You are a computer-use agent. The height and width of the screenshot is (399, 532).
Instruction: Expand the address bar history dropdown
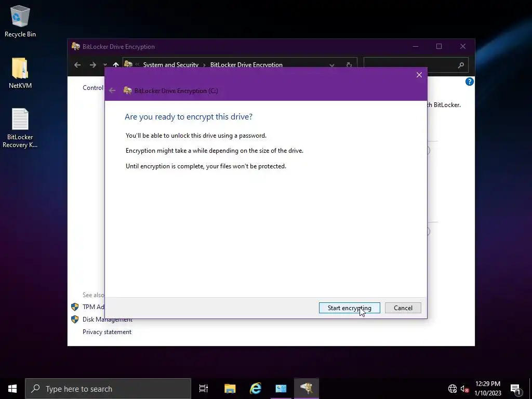(x=332, y=65)
